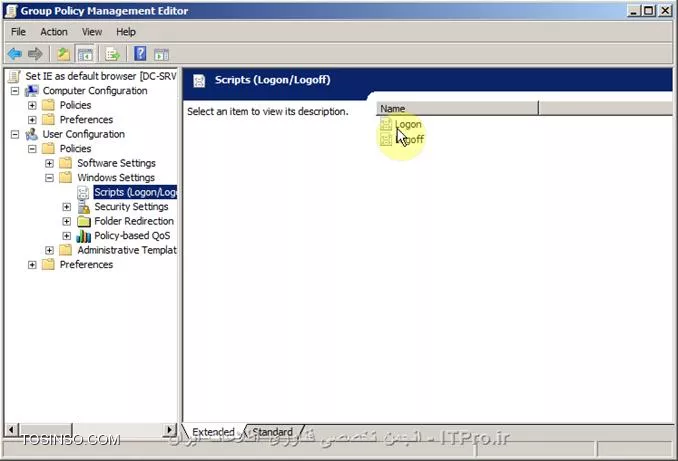678x461 pixels.
Task: Collapse the Windows Settings node
Action: pos(49,178)
